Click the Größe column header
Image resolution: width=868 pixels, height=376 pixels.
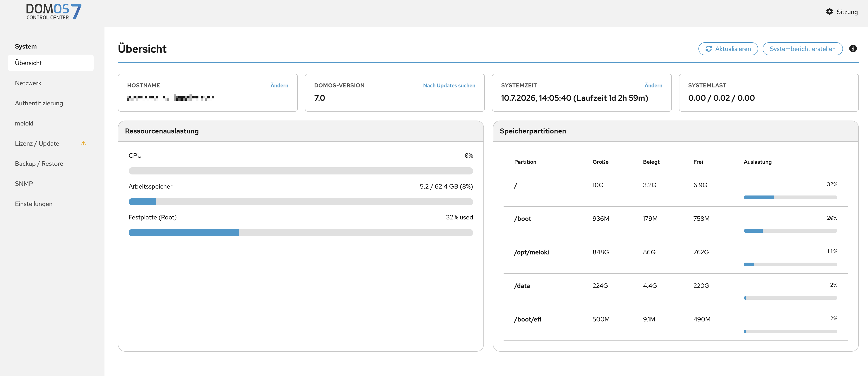(600, 162)
